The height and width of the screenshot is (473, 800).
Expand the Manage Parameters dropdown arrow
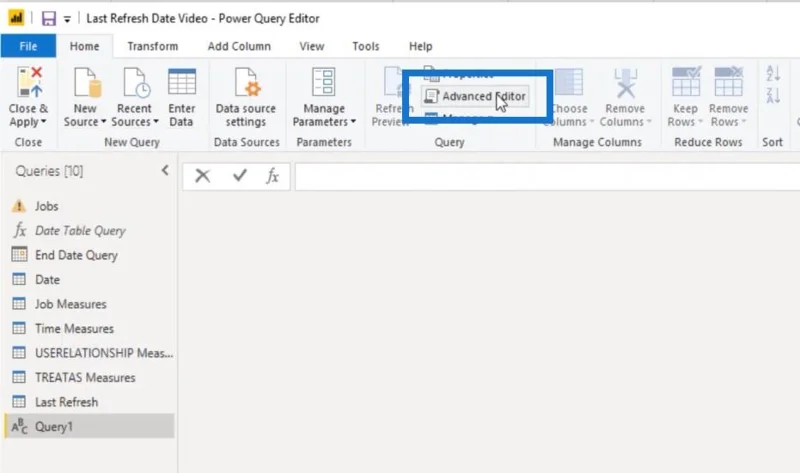[353, 122]
